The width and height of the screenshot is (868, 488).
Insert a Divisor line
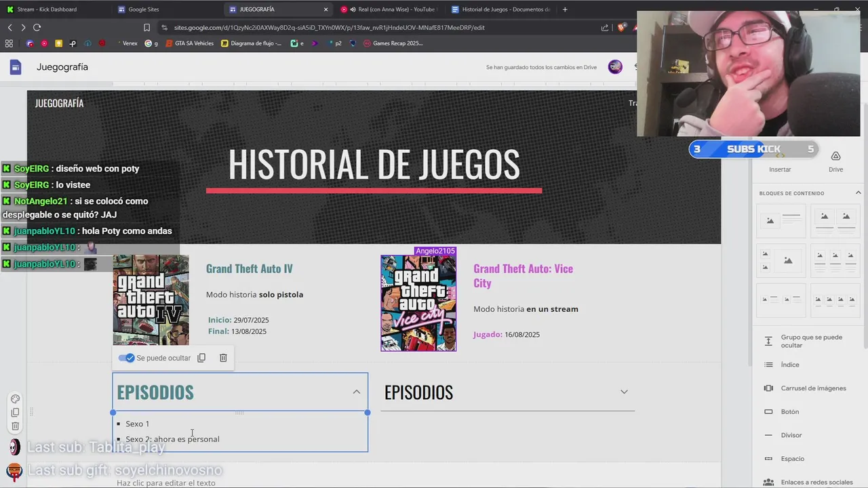(807, 435)
